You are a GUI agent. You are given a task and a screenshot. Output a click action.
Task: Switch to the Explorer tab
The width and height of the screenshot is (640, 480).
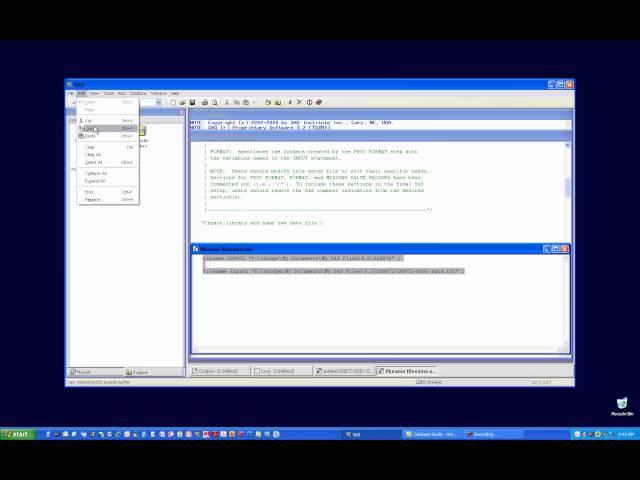tap(154, 372)
